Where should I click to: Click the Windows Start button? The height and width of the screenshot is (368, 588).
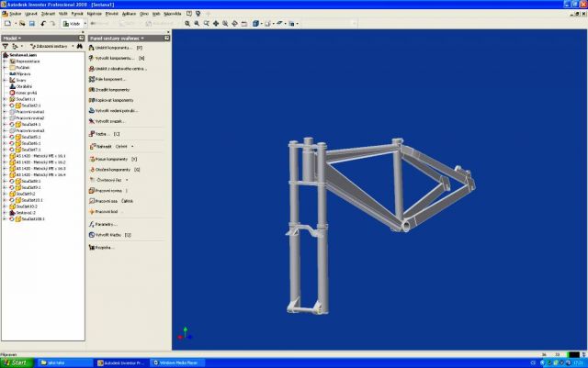tap(16, 362)
